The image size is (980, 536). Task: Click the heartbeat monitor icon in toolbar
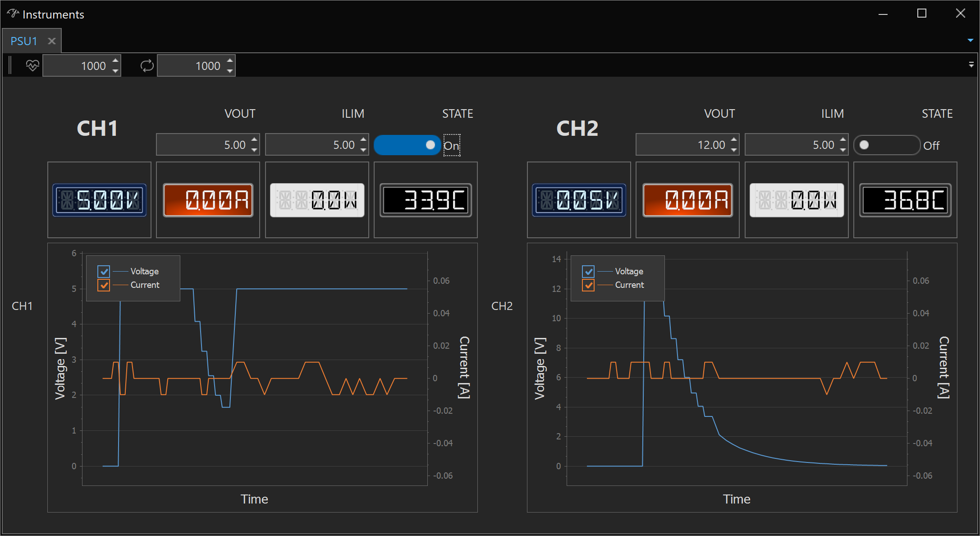click(x=32, y=66)
